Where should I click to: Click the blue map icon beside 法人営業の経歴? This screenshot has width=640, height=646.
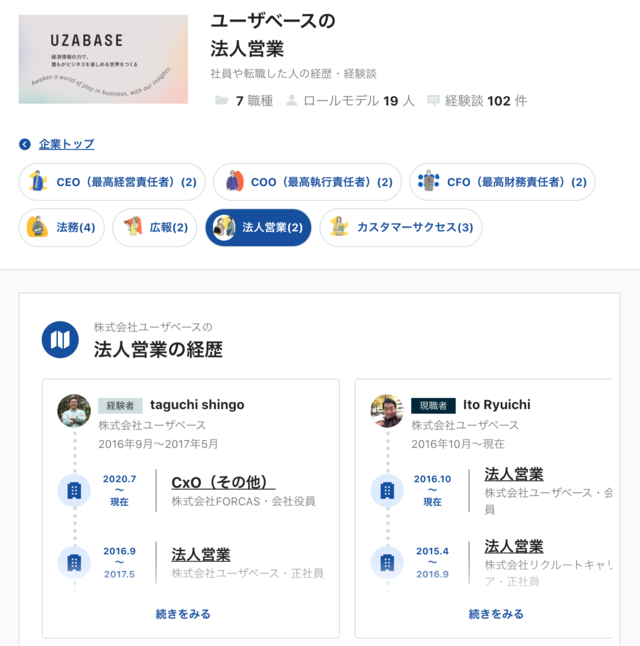60,340
